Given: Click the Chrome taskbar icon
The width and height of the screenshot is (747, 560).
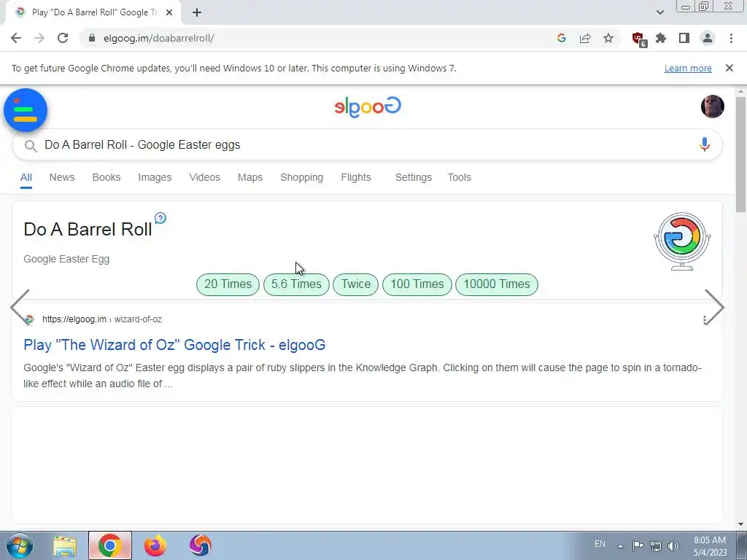Looking at the screenshot, I should (110, 545).
